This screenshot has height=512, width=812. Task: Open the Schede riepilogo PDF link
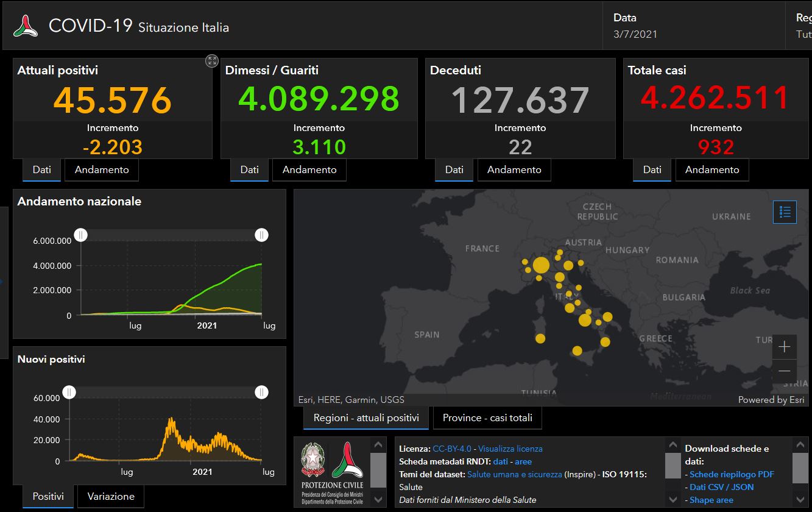732,474
